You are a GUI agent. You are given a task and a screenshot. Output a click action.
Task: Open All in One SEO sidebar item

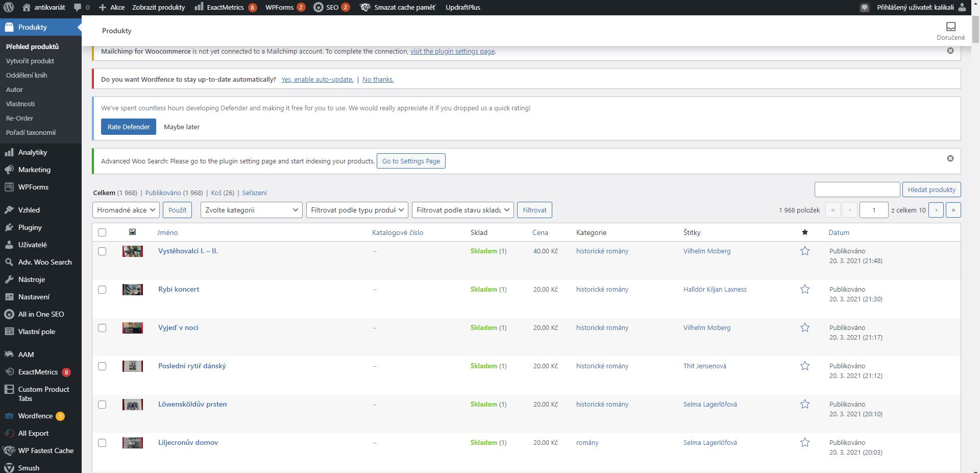41,314
